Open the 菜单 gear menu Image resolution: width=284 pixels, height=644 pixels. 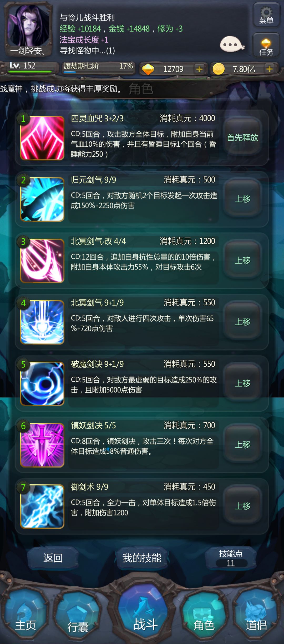click(266, 15)
